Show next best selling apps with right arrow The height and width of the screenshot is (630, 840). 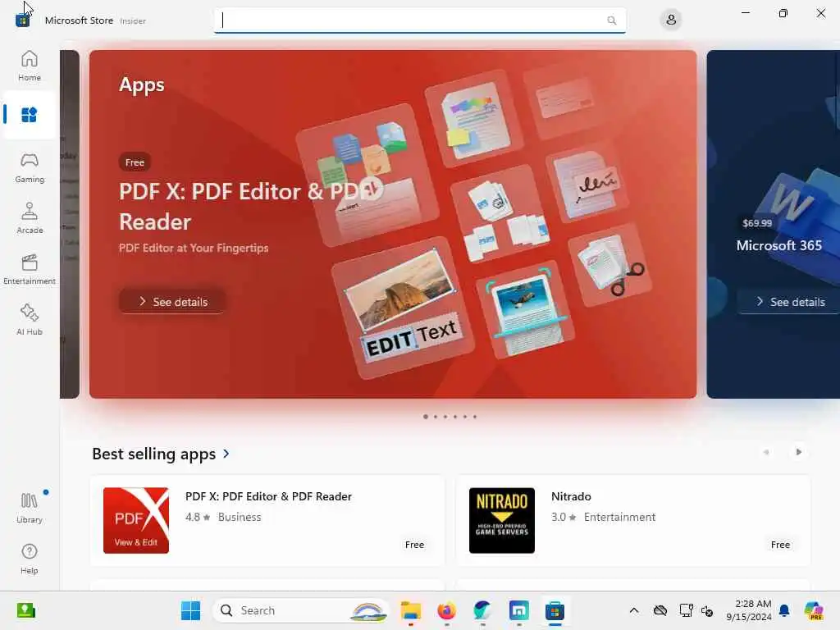[798, 452]
